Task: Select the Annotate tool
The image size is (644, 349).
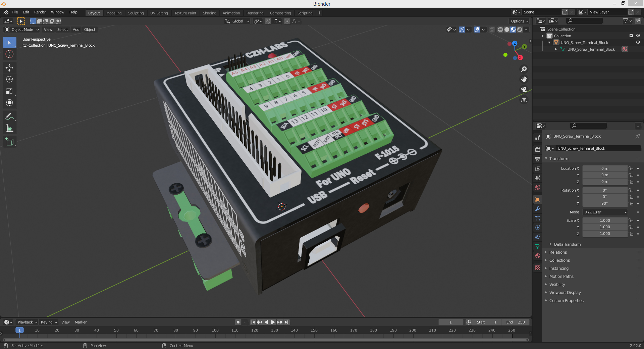Action: pos(9,116)
